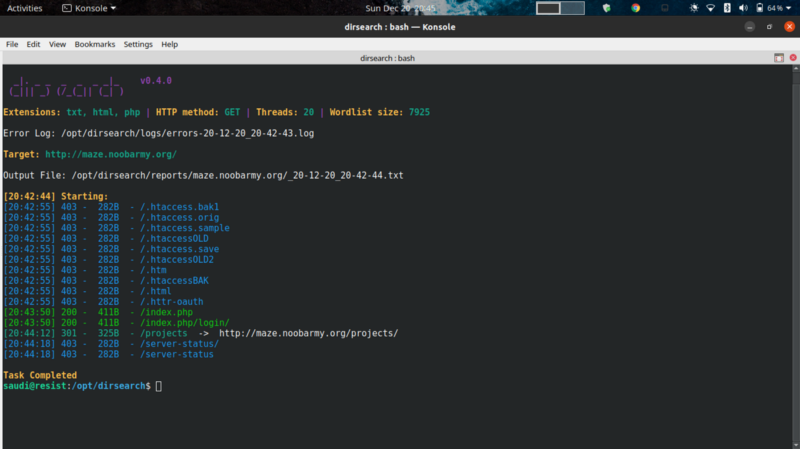This screenshot has height=449, width=800.
Task: Click the /projects 301 result
Action: coord(163,333)
